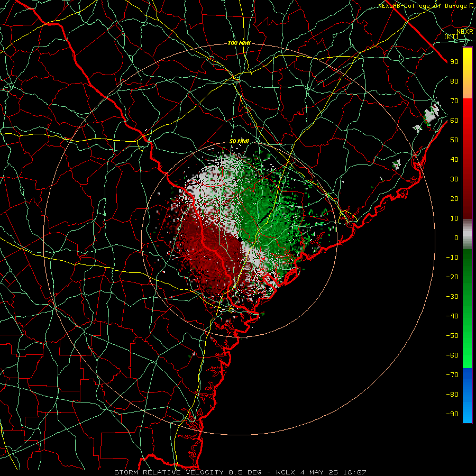The width and height of the screenshot is (476, 476).
Task: Click the 4 MAY 25 date text
Action: point(319,472)
